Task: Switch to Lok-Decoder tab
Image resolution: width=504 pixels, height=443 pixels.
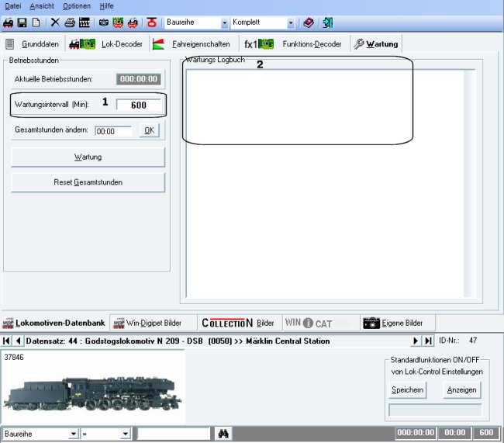Action: coord(106,44)
